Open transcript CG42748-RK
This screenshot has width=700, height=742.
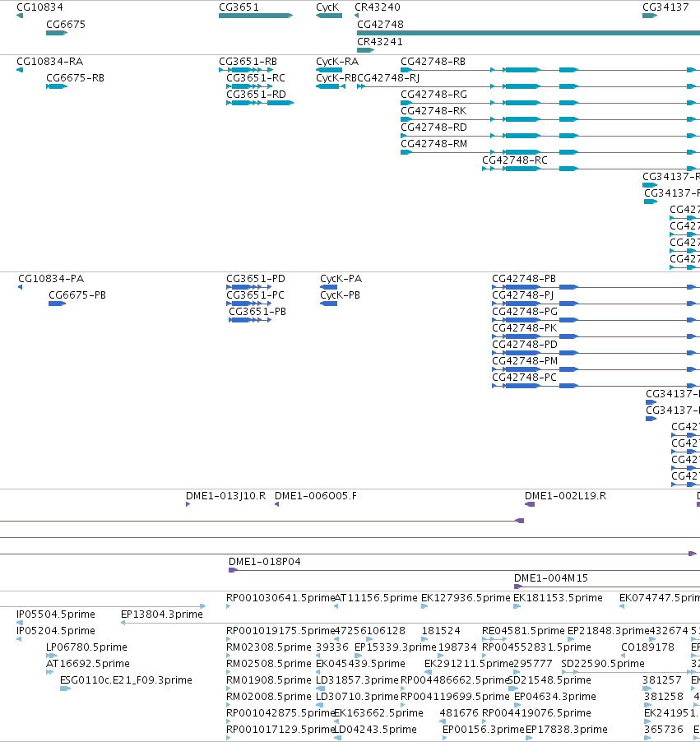point(433,111)
